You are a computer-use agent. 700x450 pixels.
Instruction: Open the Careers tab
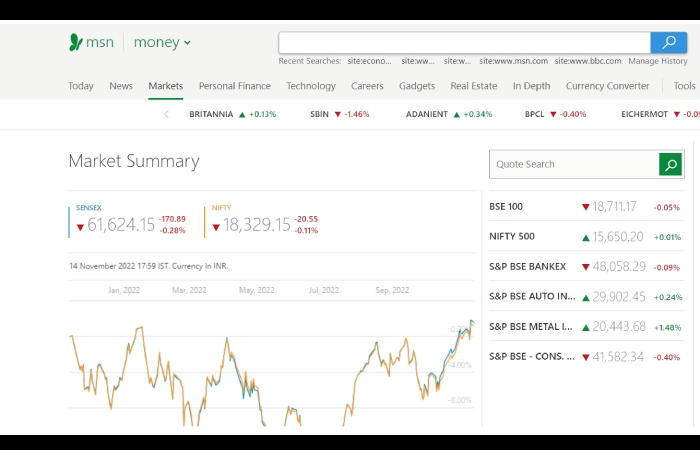(x=367, y=86)
